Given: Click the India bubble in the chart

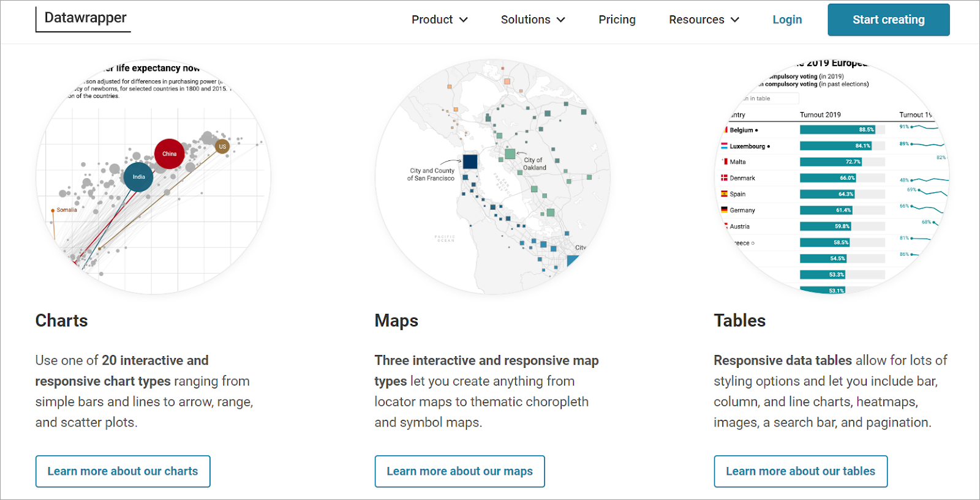Looking at the screenshot, I should pyautogui.click(x=138, y=177).
